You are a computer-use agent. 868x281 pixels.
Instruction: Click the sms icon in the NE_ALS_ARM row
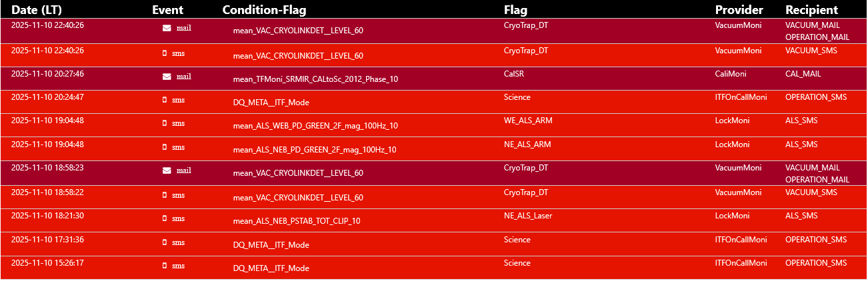coord(165,147)
